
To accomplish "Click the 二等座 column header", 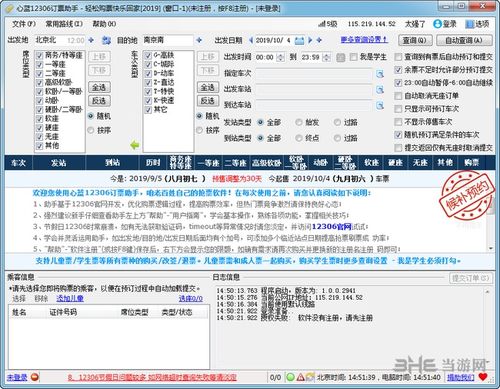I will click(x=235, y=163).
